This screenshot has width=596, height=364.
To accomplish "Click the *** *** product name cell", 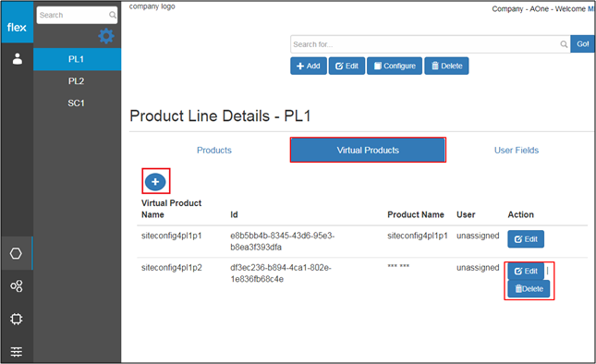I will point(398,266).
